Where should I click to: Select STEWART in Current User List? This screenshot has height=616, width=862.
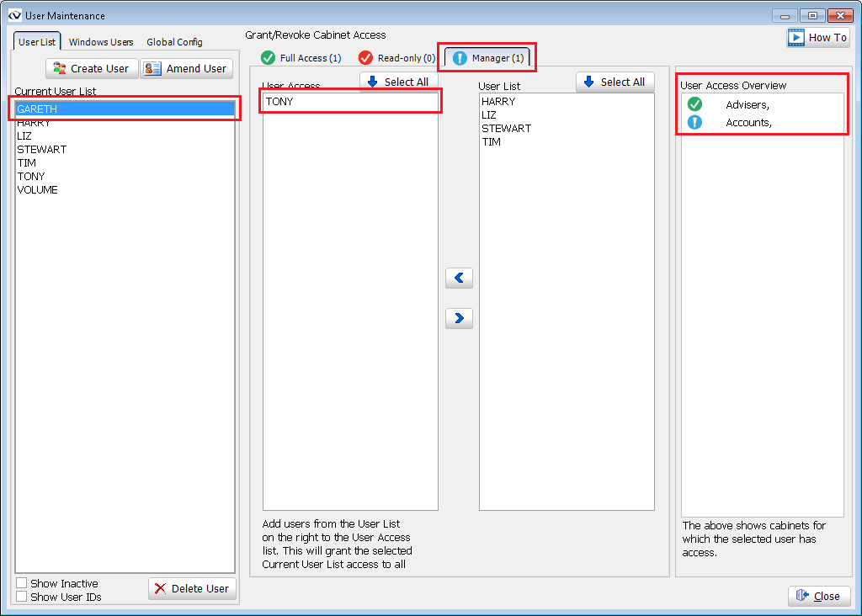tap(125, 150)
